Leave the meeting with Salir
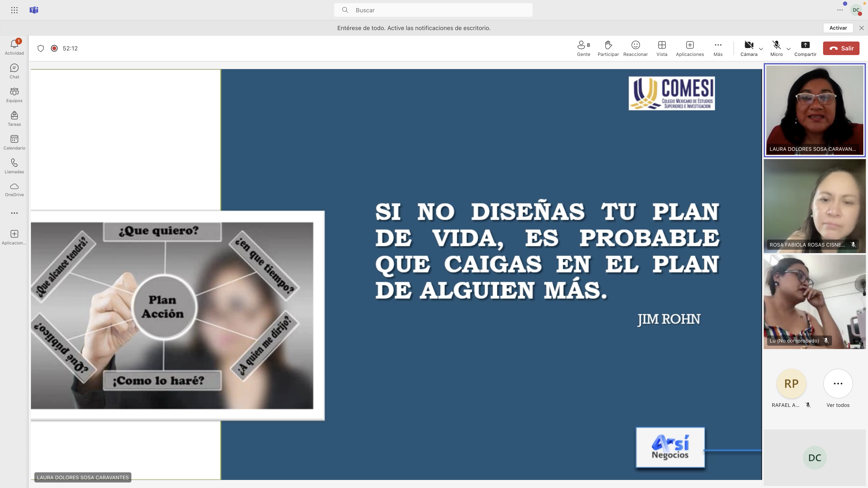The height and width of the screenshot is (488, 868). point(841,48)
